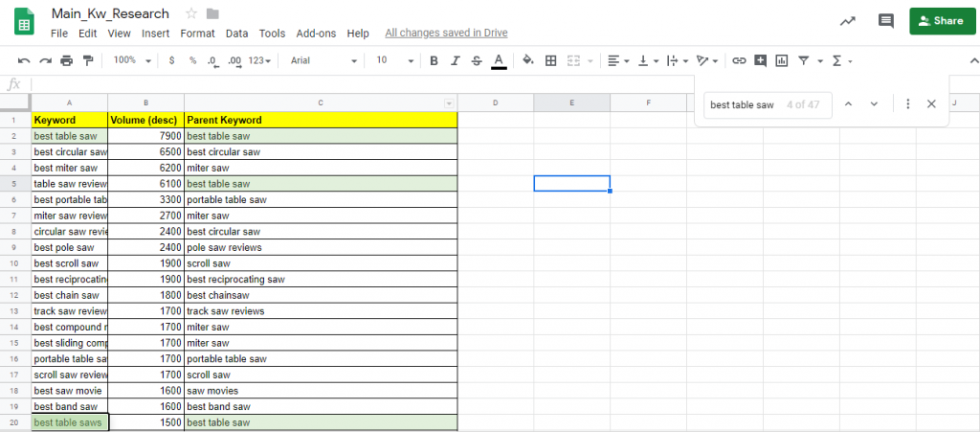
Task: Select the 'saw movies' cell
Action: pos(322,391)
